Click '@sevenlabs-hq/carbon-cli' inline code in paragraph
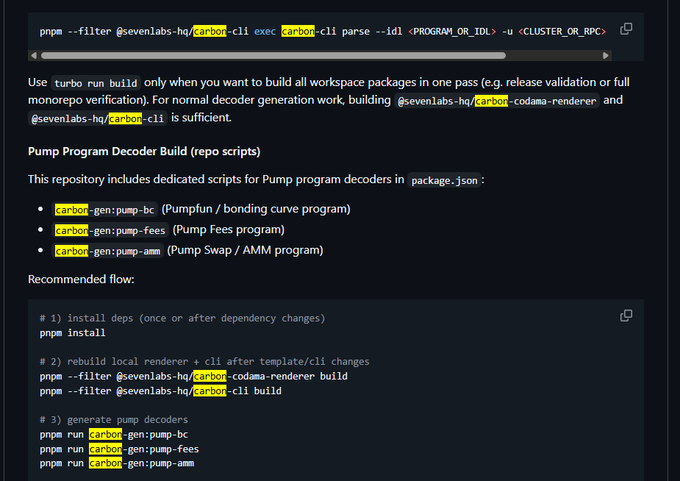 (98, 118)
